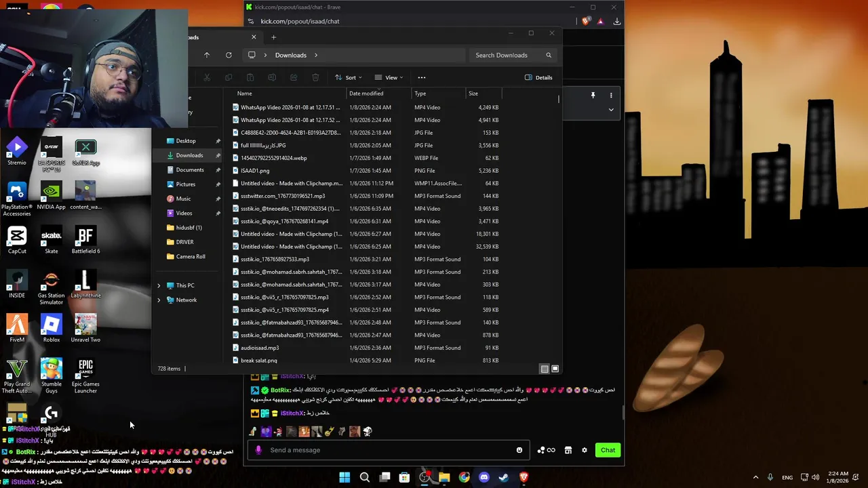
Task: Click the Brave Shields icon in address bar
Action: coord(587,21)
